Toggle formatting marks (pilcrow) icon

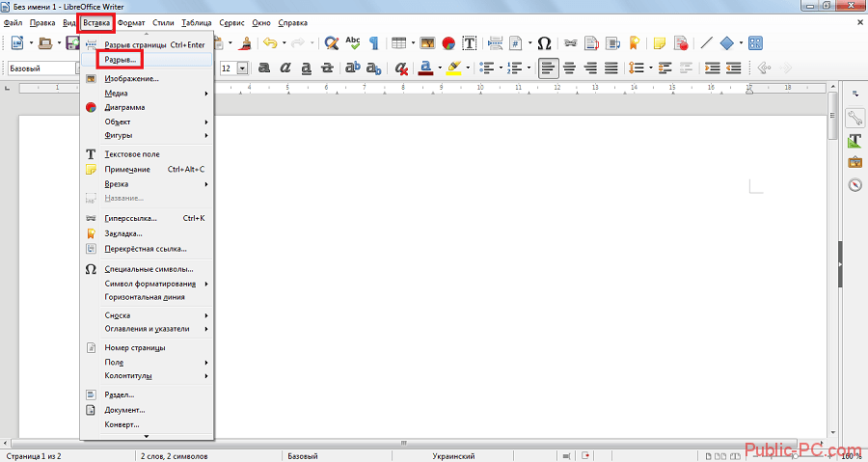[x=374, y=43]
